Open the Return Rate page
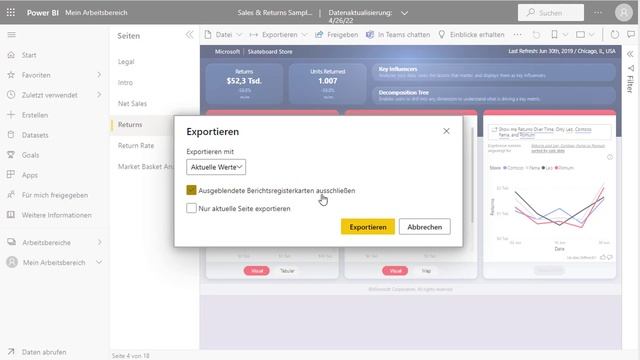This screenshot has height=360, width=640. click(x=136, y=145)
